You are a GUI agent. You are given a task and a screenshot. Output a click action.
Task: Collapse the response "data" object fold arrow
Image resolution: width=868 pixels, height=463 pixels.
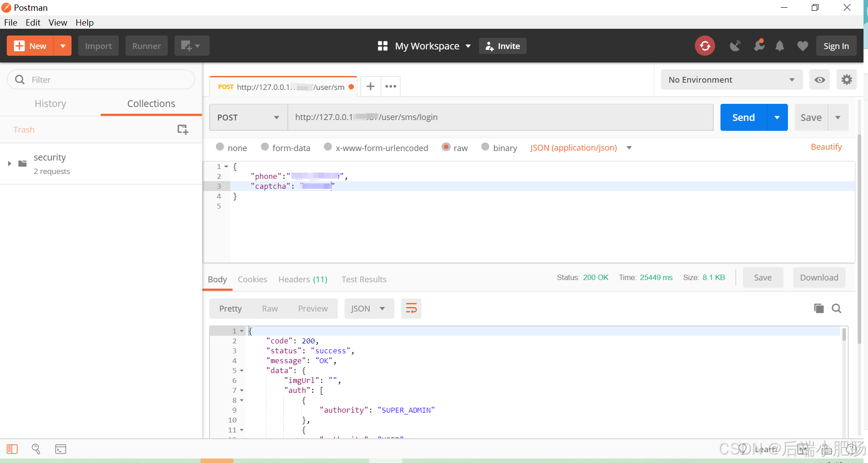(242, 370)
